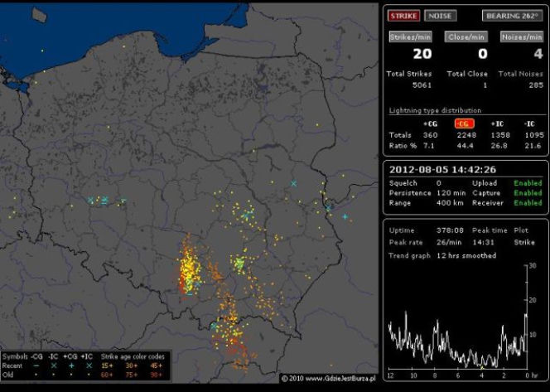Click the -IC column header in distribution table
Viewport: 550px width, 392px height.
pyautogui.click(x=529, y=123)
